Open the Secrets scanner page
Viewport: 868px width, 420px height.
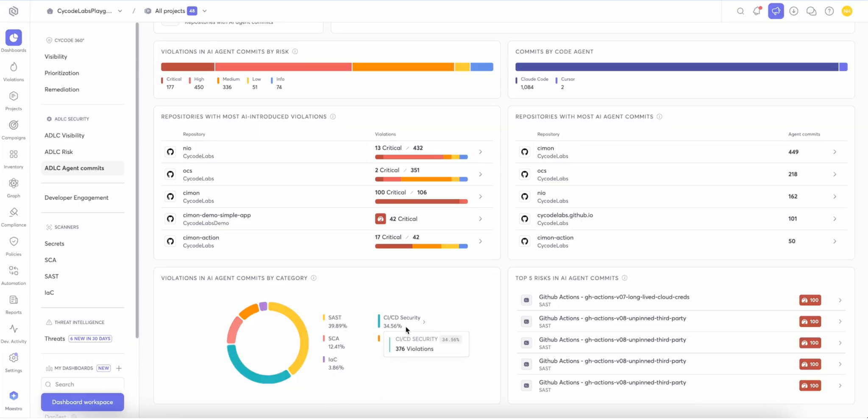(54, 243)
